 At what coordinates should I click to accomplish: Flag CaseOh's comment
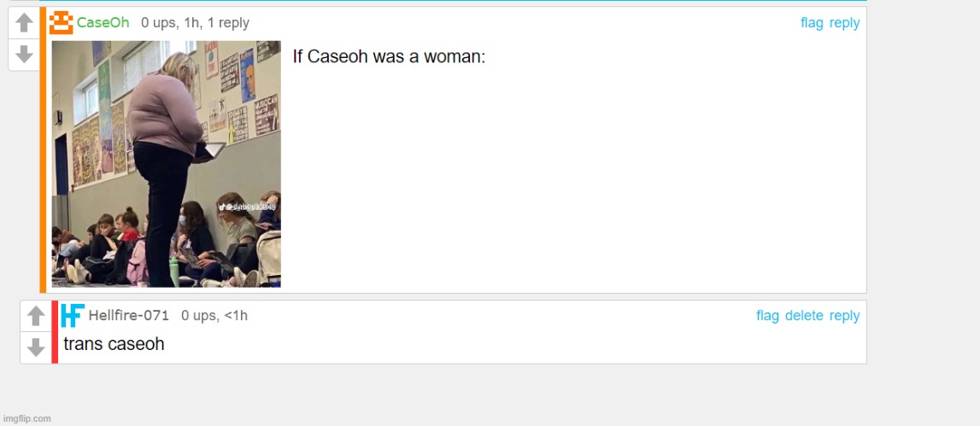pos(812,23)
